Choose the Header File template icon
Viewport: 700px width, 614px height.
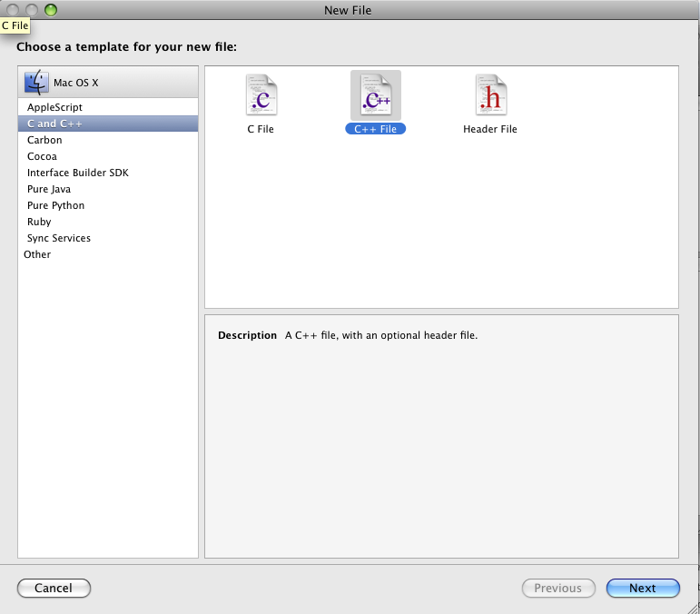[x=490, y=94]
